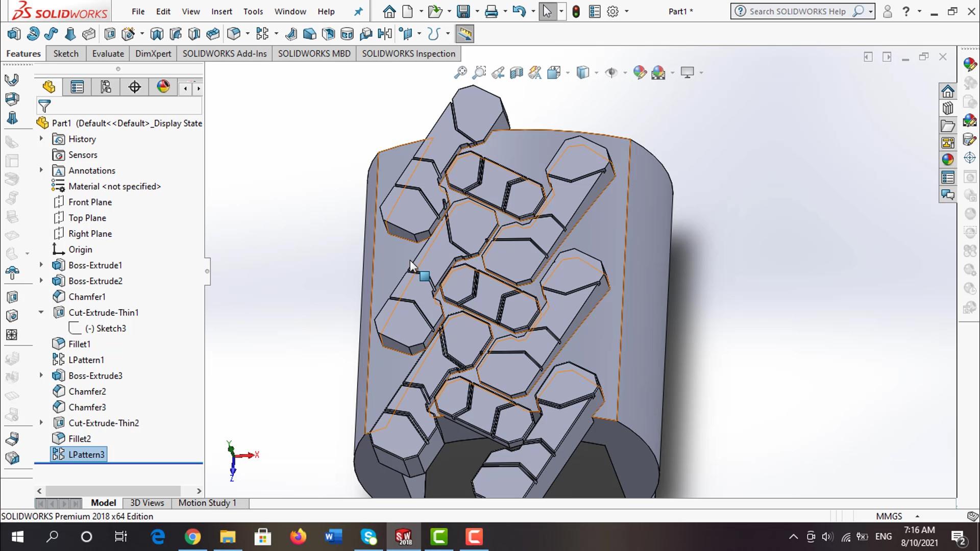This screenshot has height=551, width=980.
Task: Click Zoom to Fit in the view toolbar
Action: (x=460, y=73)
